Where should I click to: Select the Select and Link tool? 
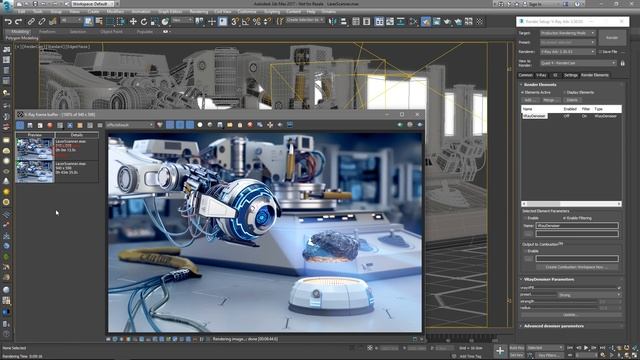click(x=31, y=21)
